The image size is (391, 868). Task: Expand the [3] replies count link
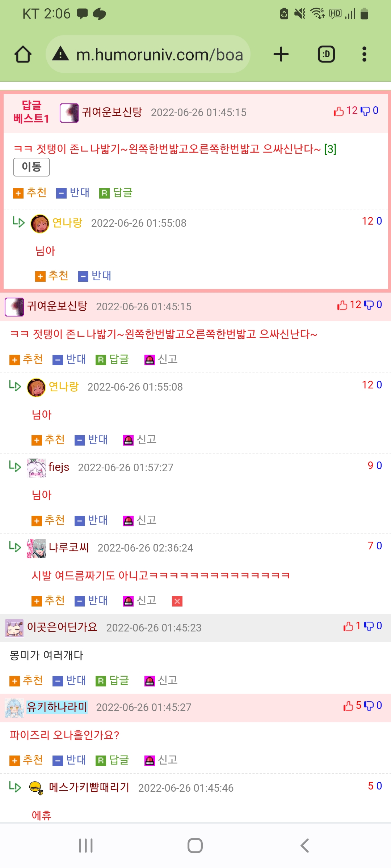click(330, 149)
